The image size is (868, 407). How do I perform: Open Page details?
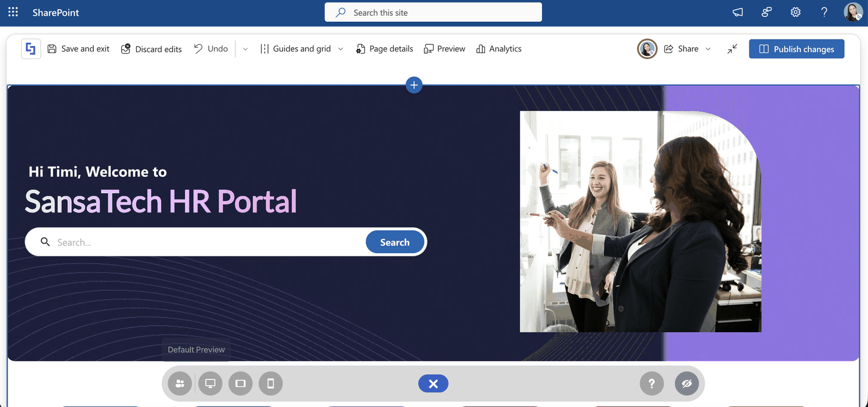385,49
